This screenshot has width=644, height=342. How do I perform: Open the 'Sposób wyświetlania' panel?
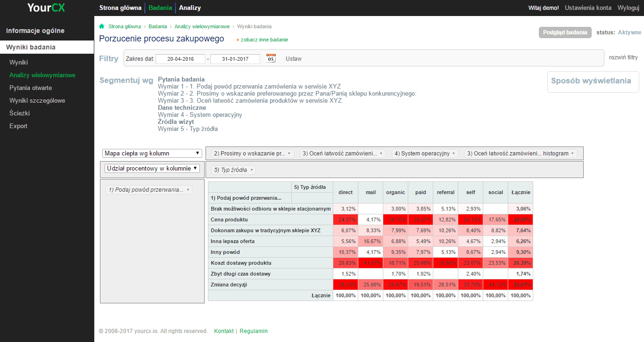[x=593, y=81]
